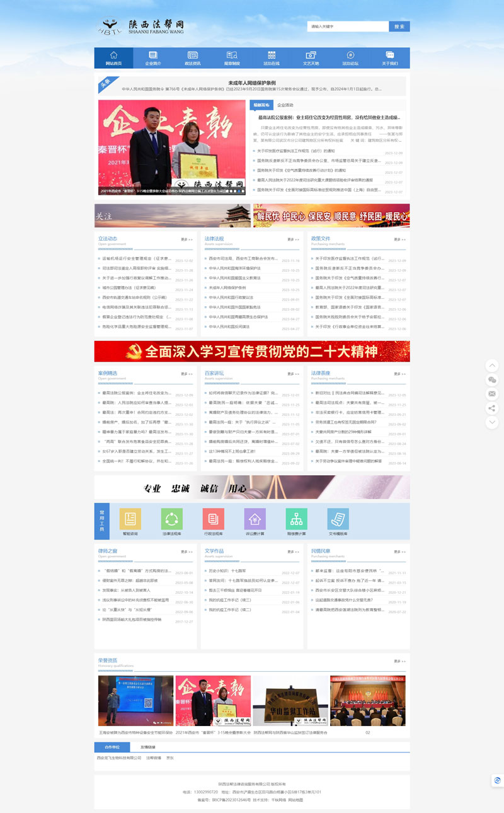
Task: Open the main carousel award ceremony image
Action: pyautogui.click(x=171, y=147)
